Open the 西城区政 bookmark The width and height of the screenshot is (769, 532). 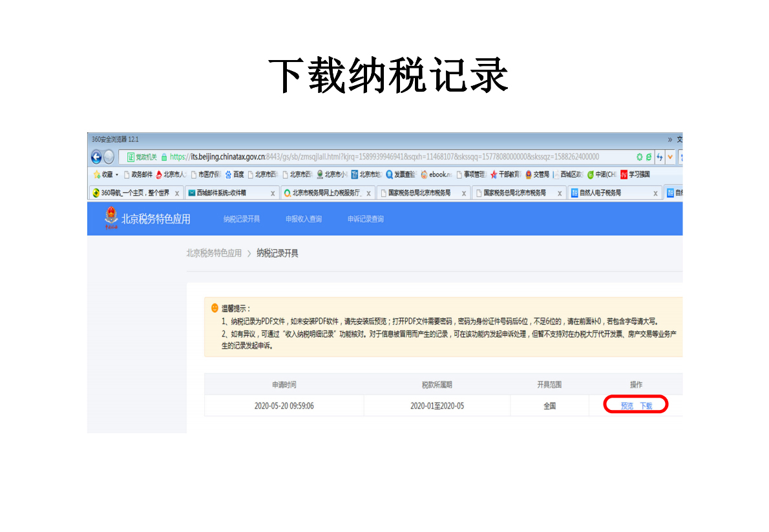(569, 174)
